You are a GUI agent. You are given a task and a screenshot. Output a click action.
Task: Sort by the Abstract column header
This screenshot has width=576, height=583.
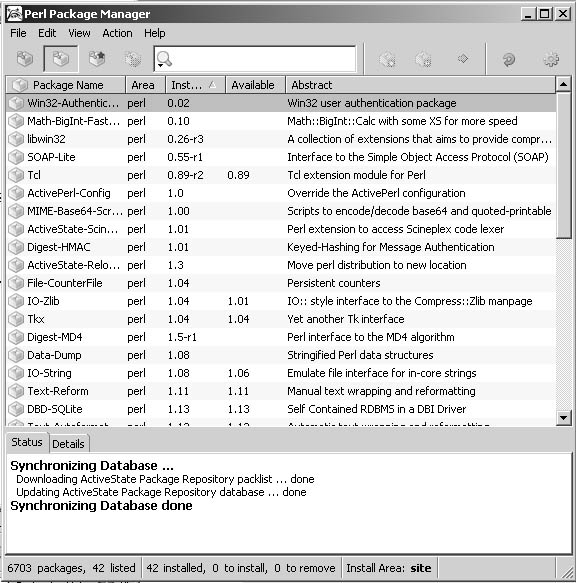click(420, 85)
